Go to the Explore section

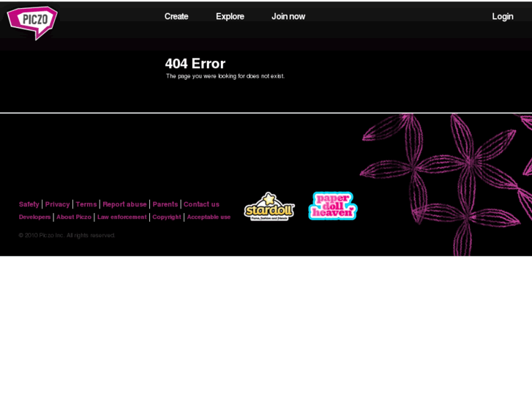click(x=230, y=16)
